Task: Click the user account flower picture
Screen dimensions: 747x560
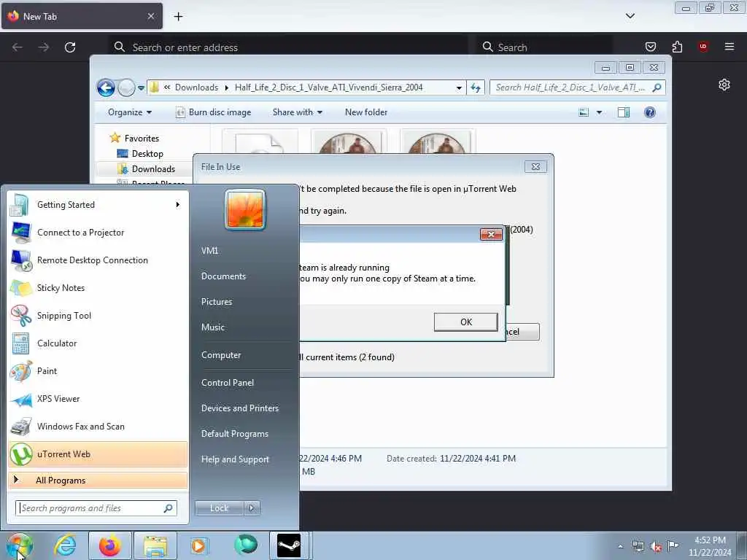Action: coord(245,209)
